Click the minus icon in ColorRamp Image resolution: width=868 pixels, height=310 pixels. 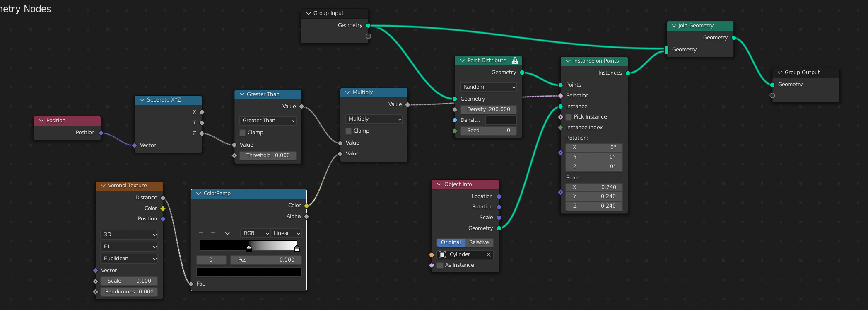pyautogui.click(x=213, y=233)
